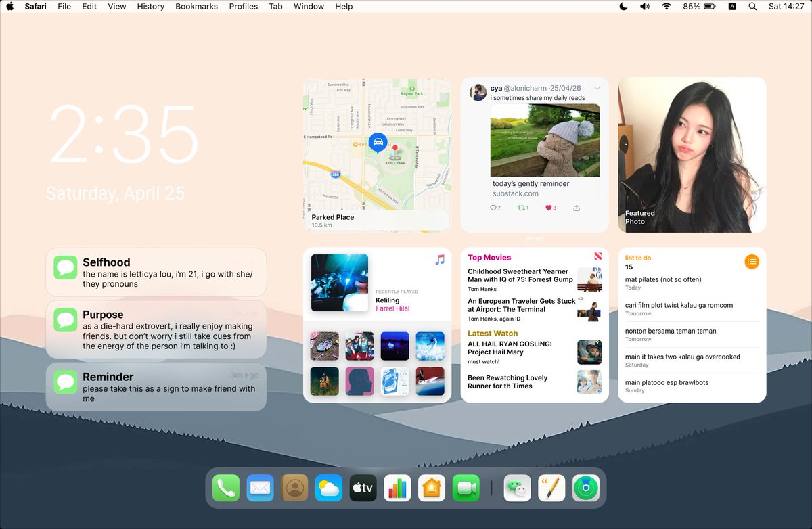Viewport: 812px width, 529px height.
Task: Click the share icon under the tweet
Action: (577, 208)
